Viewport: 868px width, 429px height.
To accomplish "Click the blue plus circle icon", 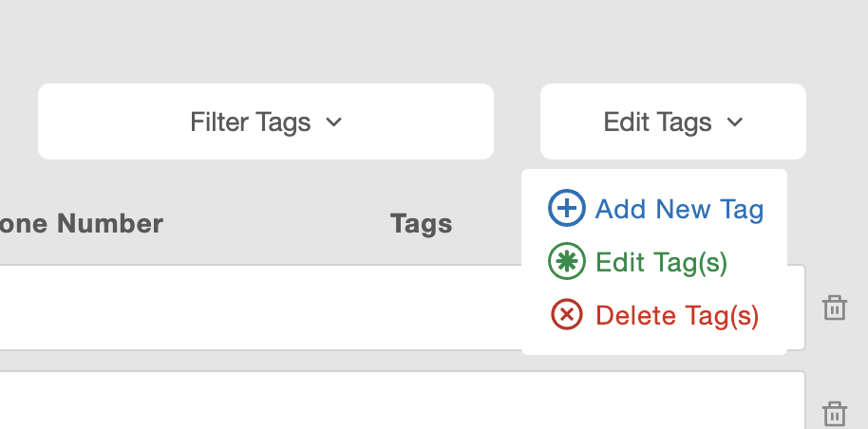I will click(567, 209).
